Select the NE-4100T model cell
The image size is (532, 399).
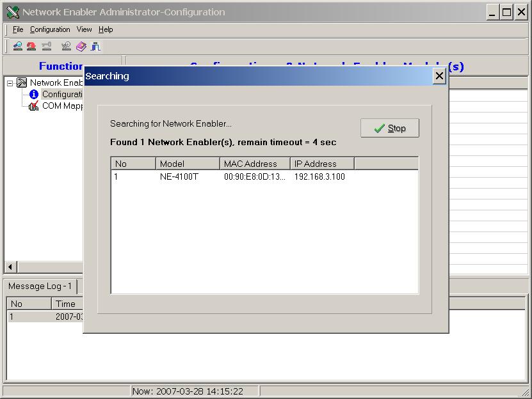pos(179,176)
